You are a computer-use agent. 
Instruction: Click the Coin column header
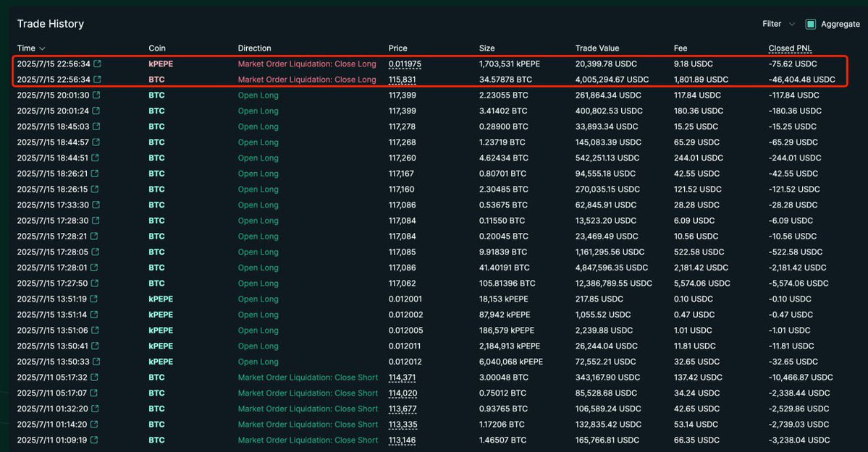click(x=156, y=48)
